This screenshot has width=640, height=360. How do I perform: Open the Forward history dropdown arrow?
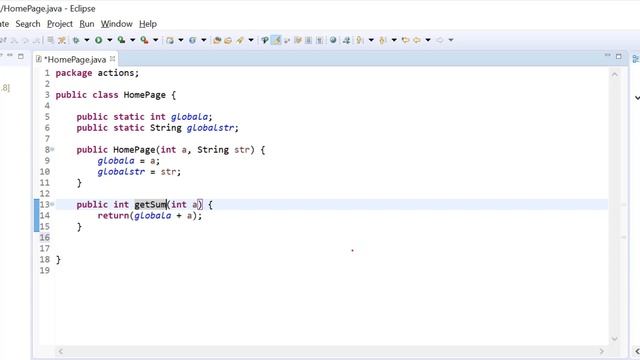click(451, 40)
